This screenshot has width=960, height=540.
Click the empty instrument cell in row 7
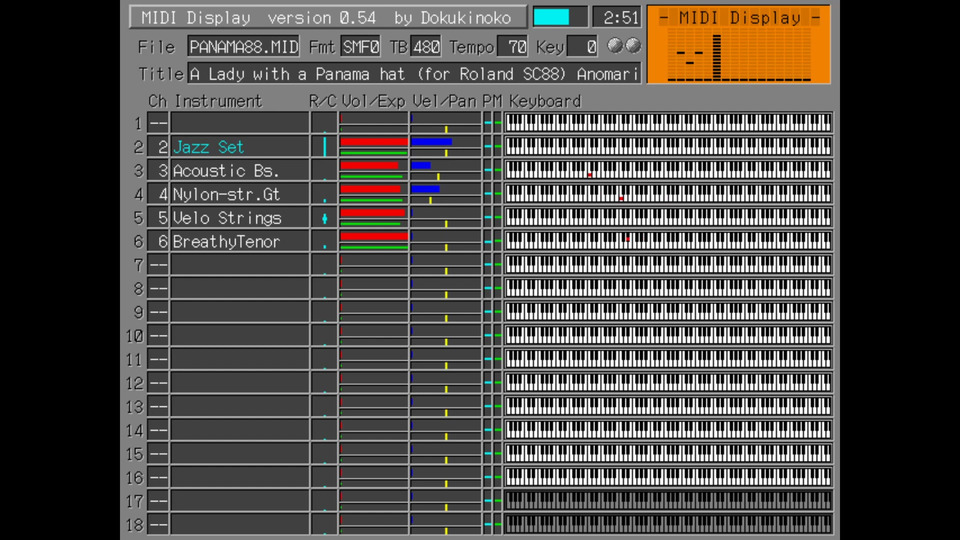pos(240,264)
